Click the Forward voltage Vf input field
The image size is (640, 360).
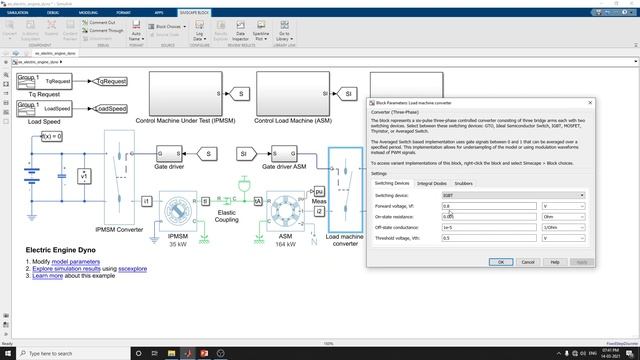tap(489, 206)
